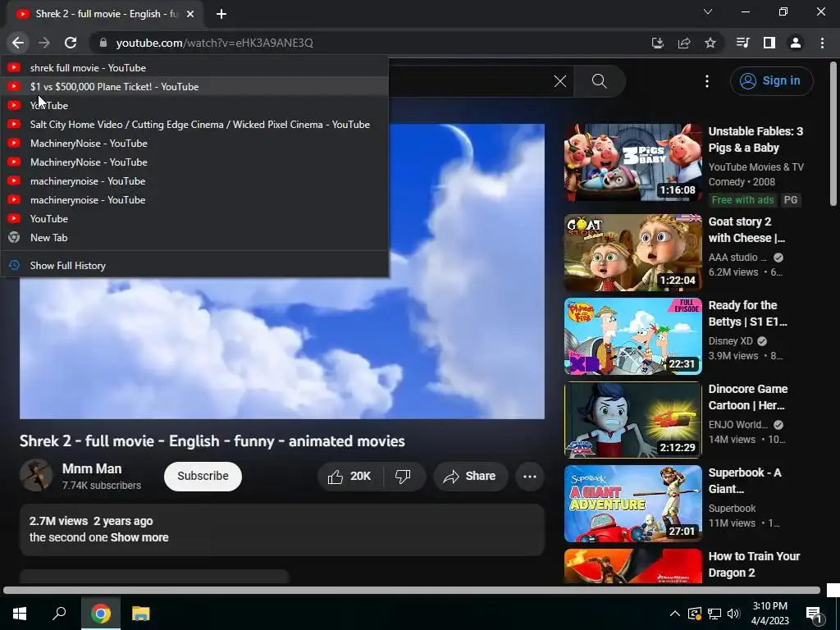The image size is (840, 630).
Task: Select the Salt City Home Video history entry
Action: (194, 125)
